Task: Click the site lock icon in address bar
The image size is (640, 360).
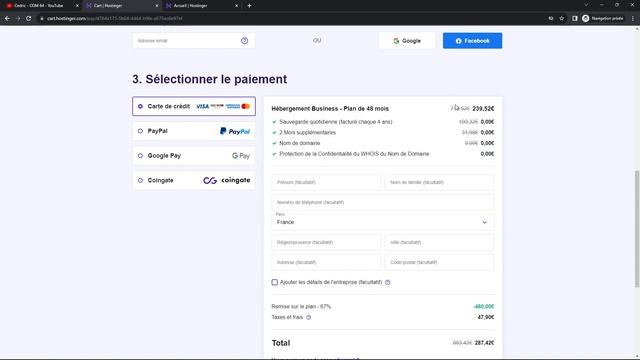Action: (x=42, y=18)
